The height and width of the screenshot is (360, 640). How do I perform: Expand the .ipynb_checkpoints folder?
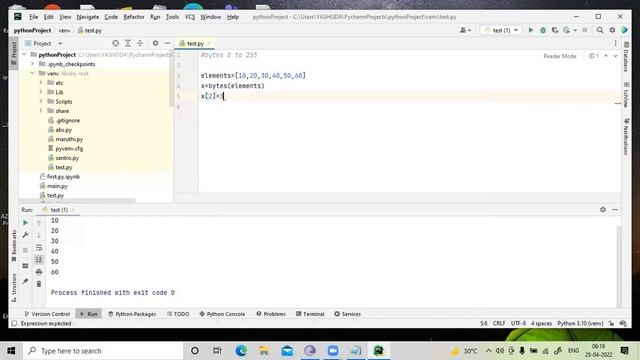32,64
